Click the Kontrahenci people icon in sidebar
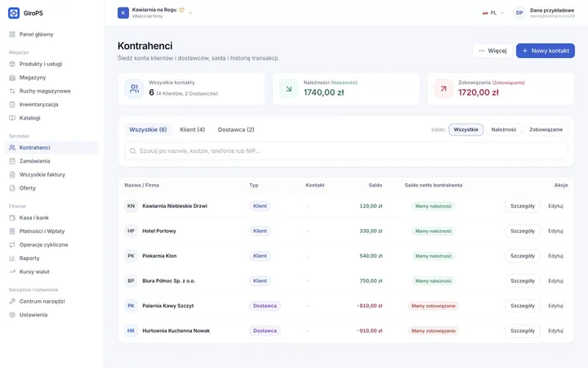588x368 pixels. tap(12, 147)
